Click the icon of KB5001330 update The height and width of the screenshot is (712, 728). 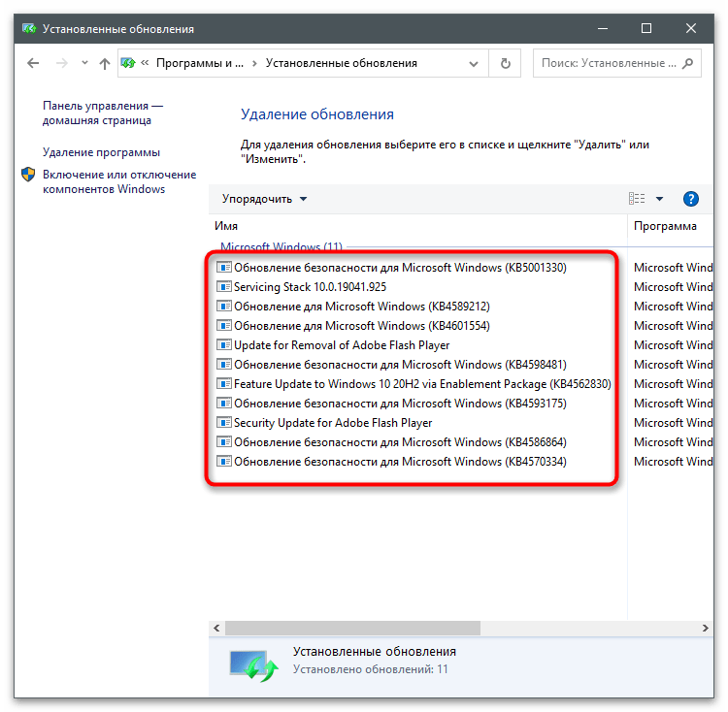coord(224,268)
